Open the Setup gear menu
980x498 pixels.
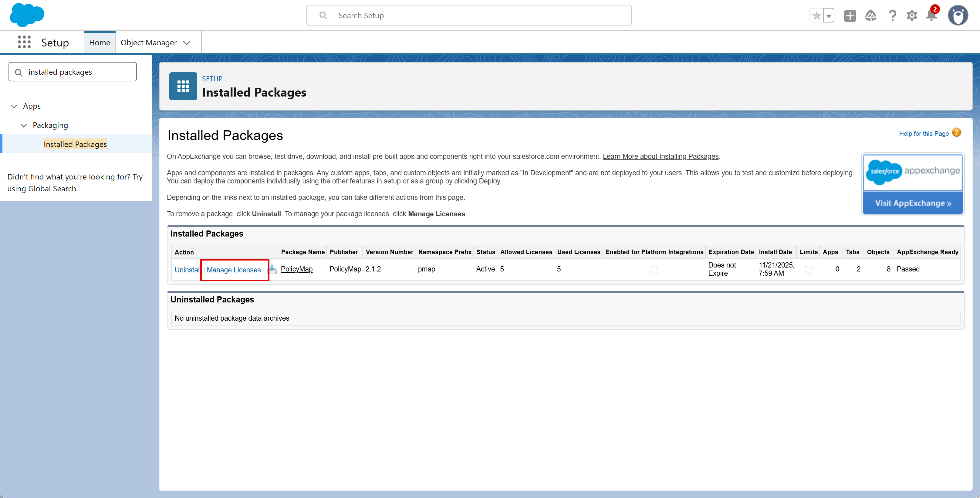click(x=911, y=15)
